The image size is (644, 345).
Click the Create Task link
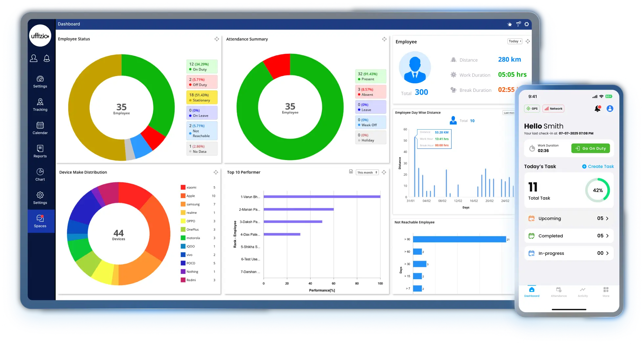coord(598,167)
